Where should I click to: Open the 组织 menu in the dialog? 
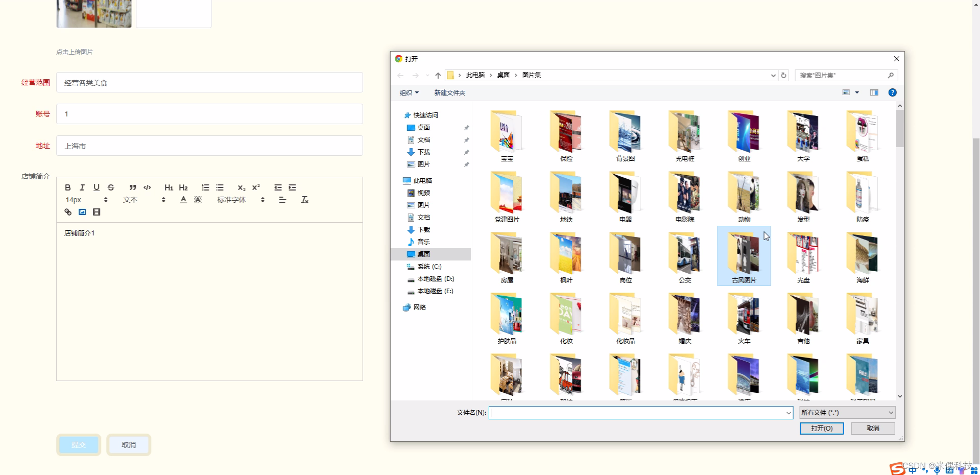(409, 92)
